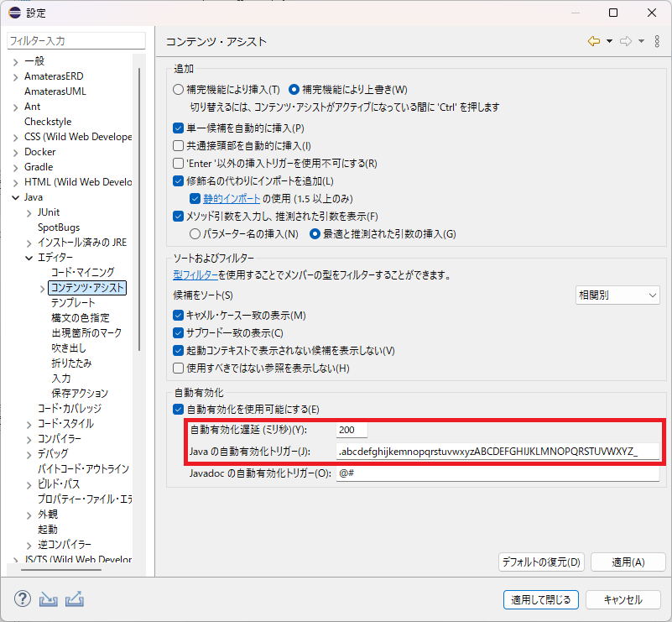Viewport: 672px width, 622px height.
Task: Click the デフォルトの復元 button
Action: pyautogui.click(x=541, y=562)
